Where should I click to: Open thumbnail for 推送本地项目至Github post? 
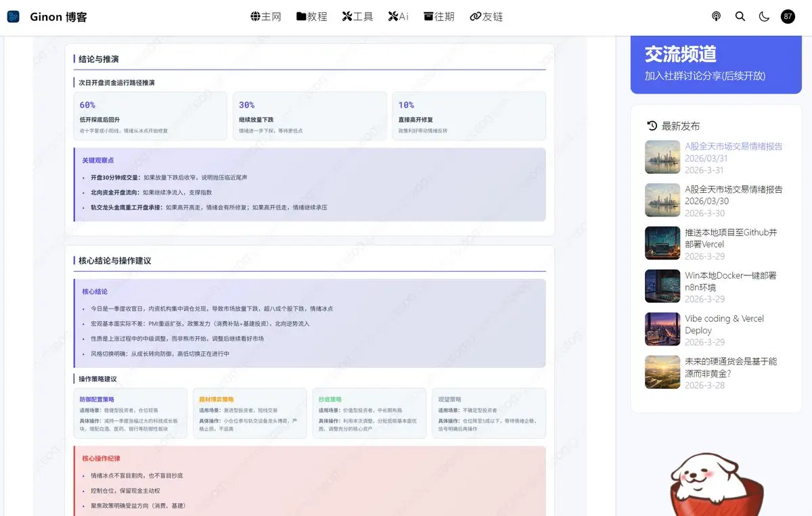click(x=662, y=243)
